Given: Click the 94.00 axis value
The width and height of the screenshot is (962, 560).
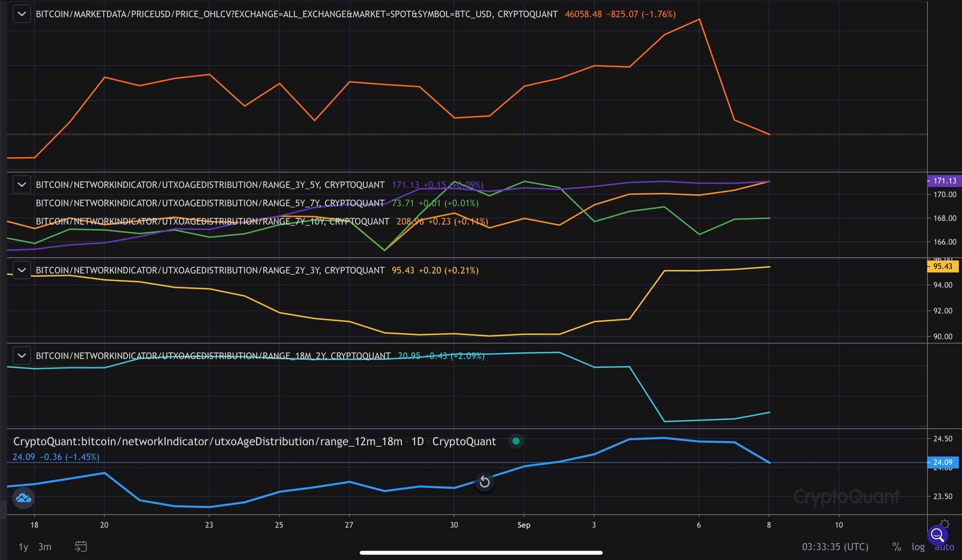Looking at the screenshot, I should 942,285.
